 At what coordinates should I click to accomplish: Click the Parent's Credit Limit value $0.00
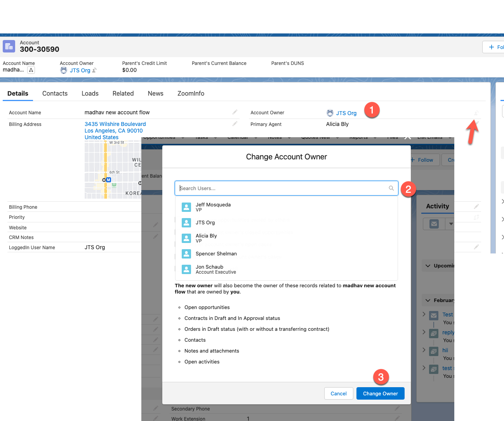[x=129, y=70]
